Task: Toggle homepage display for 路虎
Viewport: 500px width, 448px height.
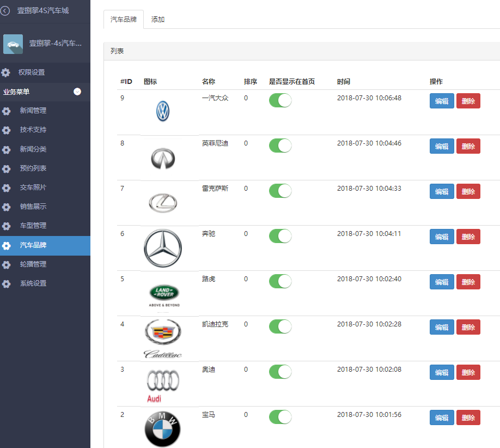Action: pyautogui.click(x=281, y=282)
